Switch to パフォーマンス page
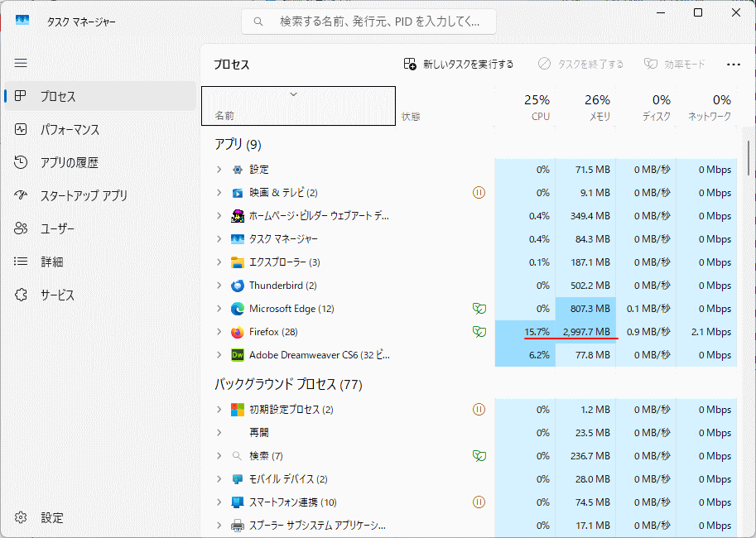Image resolution: width=756 pixels, height=538 pixels. (100, 129)
